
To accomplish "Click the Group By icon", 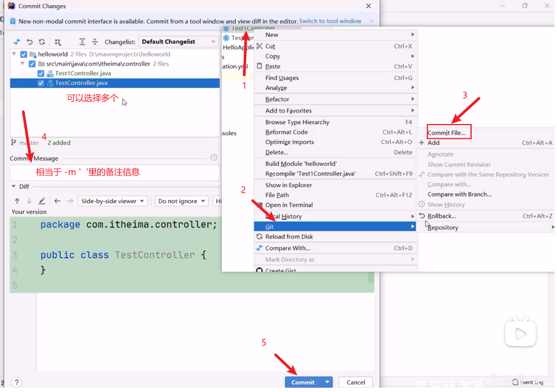I will click(58, 42).
